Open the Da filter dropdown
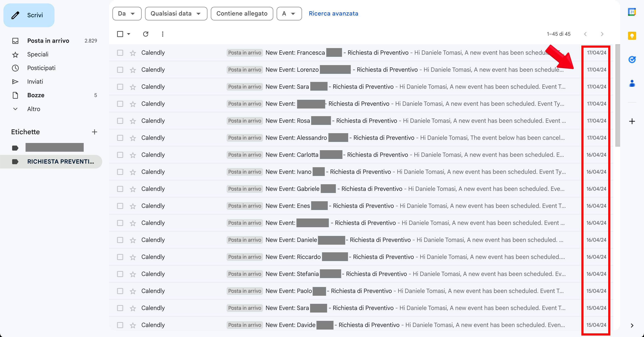This screenshot has height=337, width=644. 126,13
